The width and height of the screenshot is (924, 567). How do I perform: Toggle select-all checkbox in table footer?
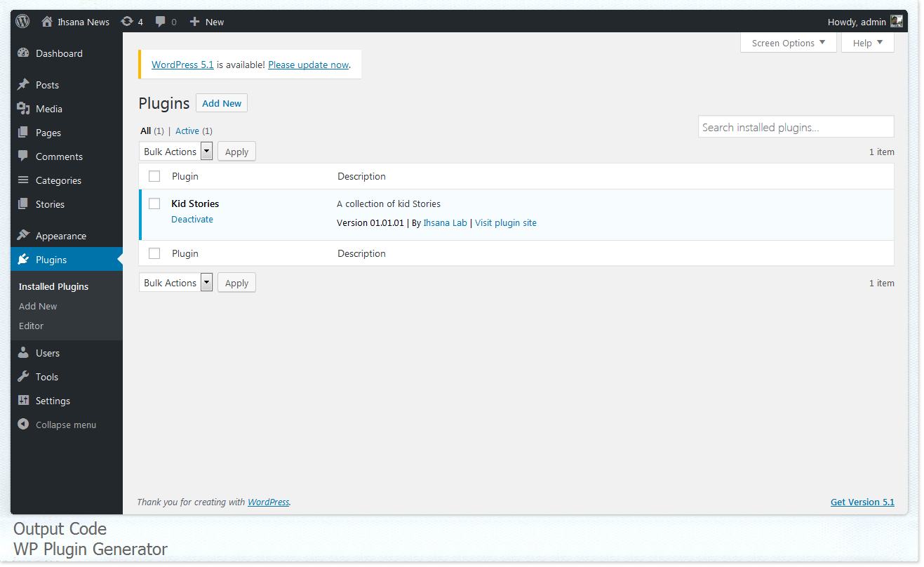(x=154, y=253)
